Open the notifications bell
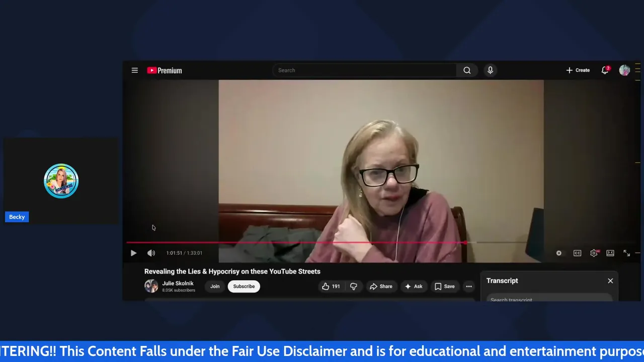The image size is (644, 362). pyautogui.click(x=605, y=70)
